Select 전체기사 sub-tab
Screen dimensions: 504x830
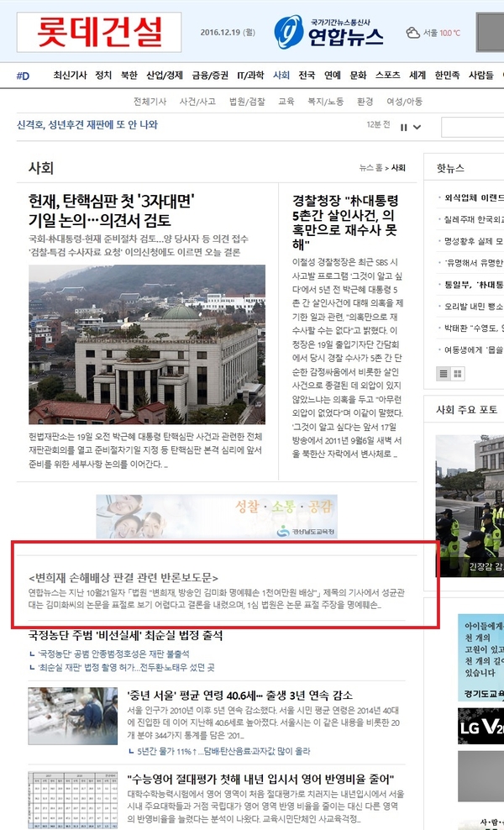[x=150, y=102]
